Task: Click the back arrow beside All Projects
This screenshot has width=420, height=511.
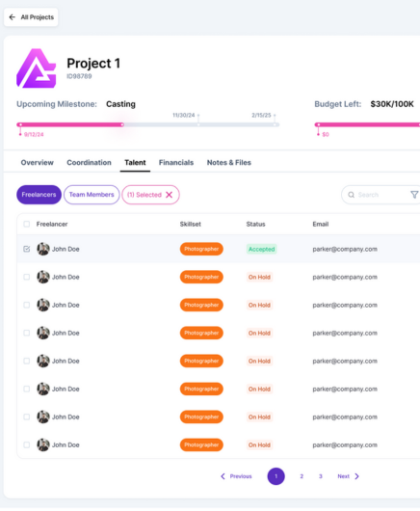Action: pos(13,17)
